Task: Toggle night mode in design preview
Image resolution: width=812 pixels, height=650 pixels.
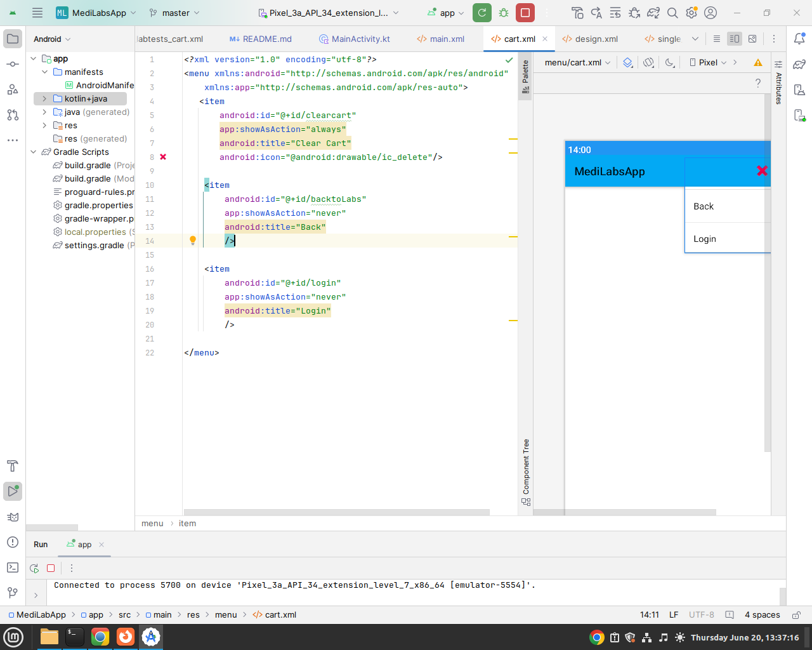Action: [x=670, y=62]
